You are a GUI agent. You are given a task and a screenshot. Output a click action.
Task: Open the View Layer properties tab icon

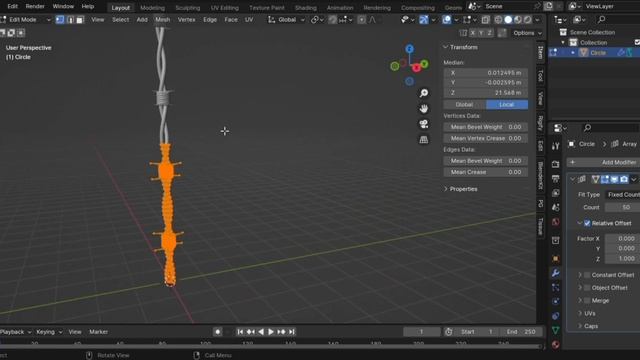point(556,193)
